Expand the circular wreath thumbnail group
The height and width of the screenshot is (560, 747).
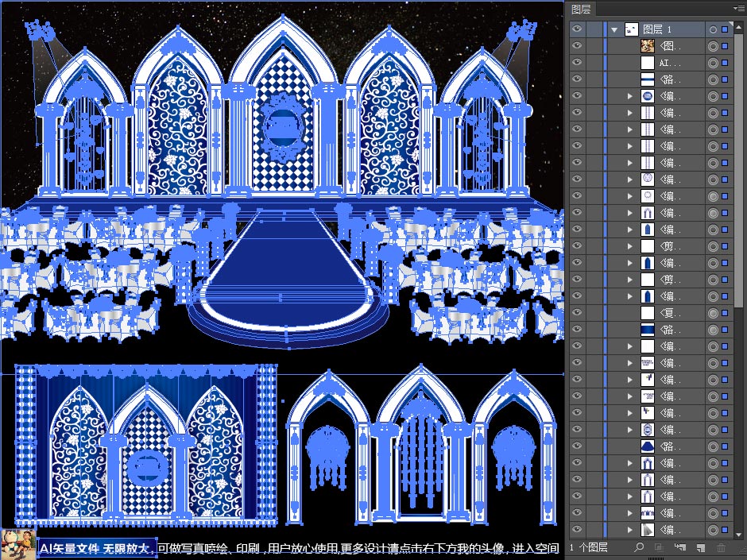(x=630, y=180)
